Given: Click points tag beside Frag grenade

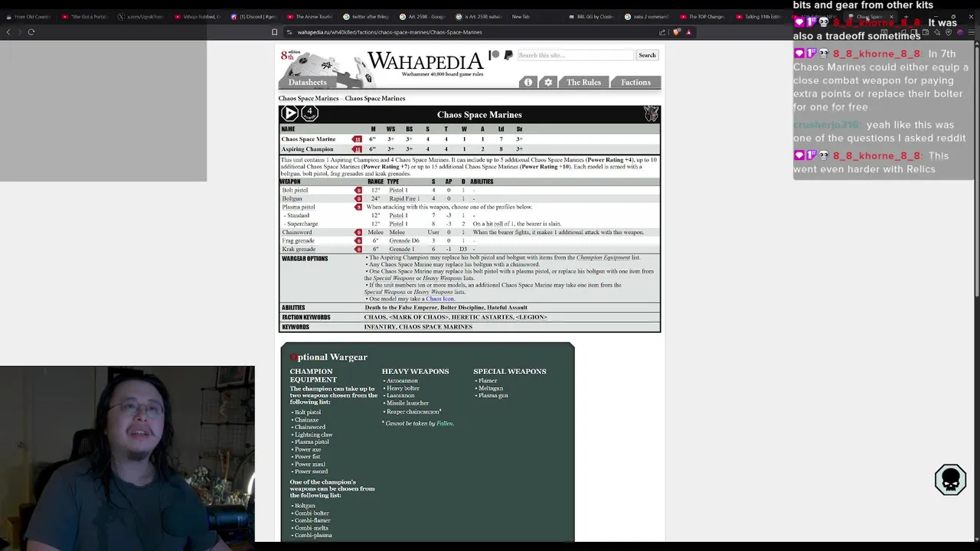Looking at the screenshot, I should [x=358, y=240].
